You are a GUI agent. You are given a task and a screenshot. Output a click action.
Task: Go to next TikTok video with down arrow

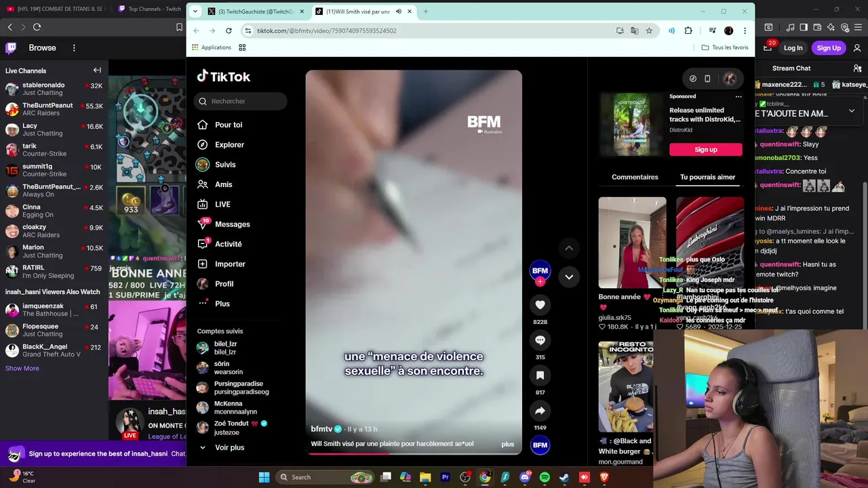click(569, 277)
